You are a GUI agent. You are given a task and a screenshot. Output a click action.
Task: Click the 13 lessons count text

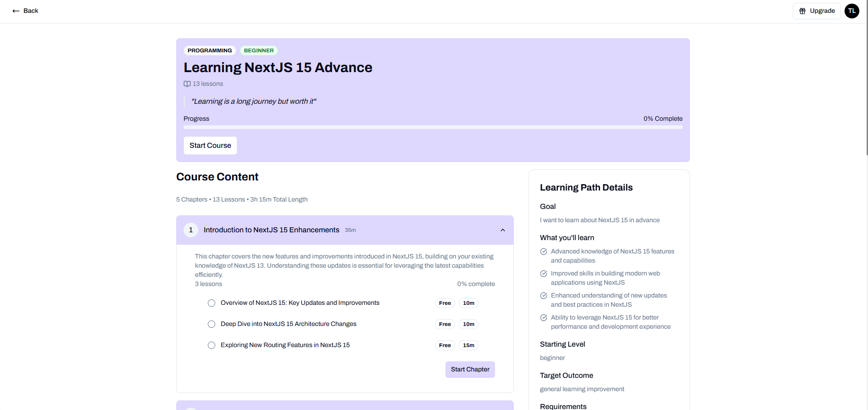(x=208, y=84)
